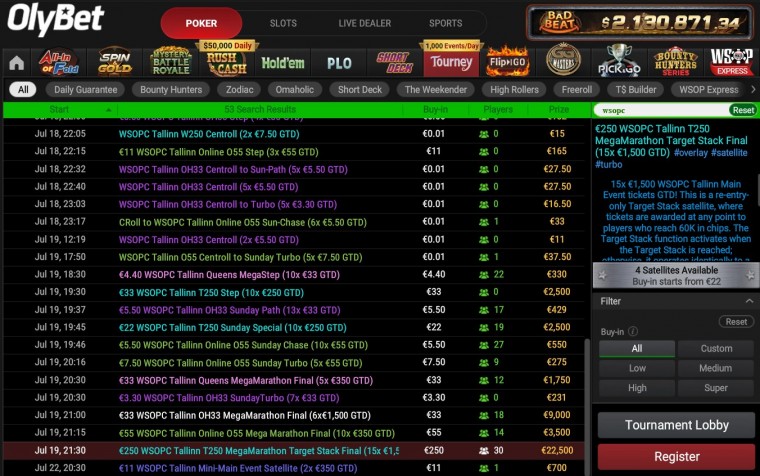Click the OlyBet logo
The image size is (760, 476).
[x=56, y=19]
